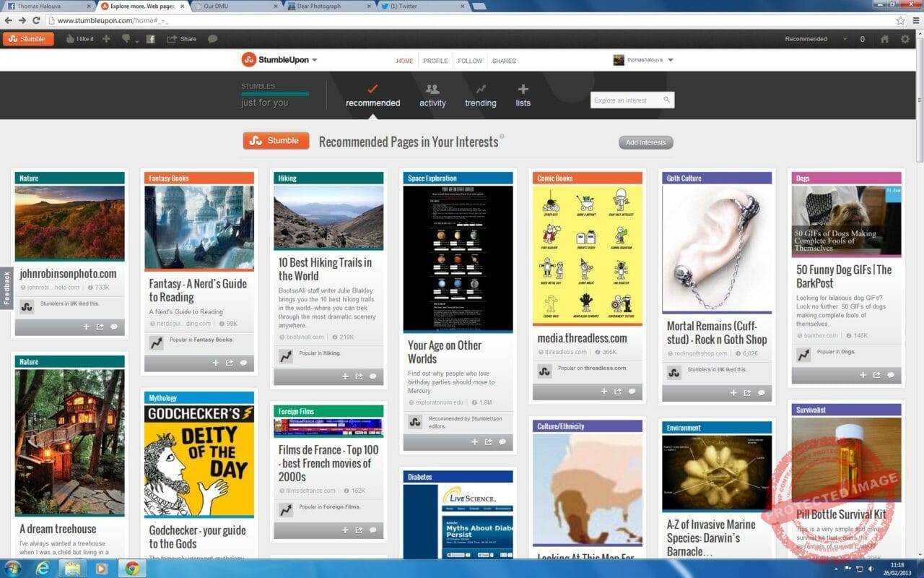
Task: Click the home icon in StumbleUpon toolbar
Action: [x=885, y=39]
